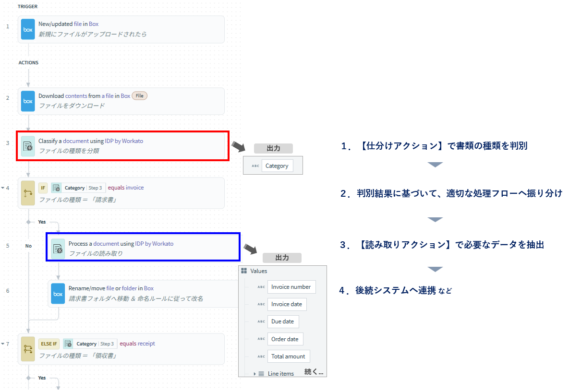Viewport: 569px width, 392px height.
Task: Click the IF label badge on step 4
Action: (43, 188)
